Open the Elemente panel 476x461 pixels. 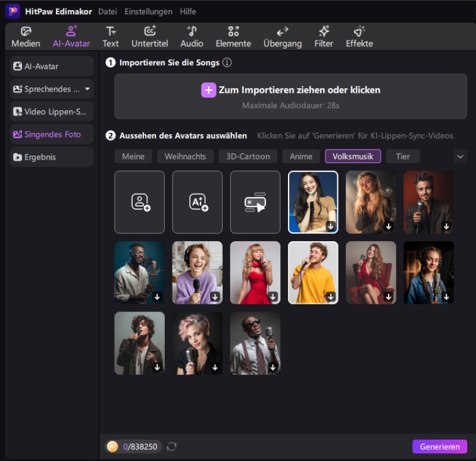(x=233, y=35)
